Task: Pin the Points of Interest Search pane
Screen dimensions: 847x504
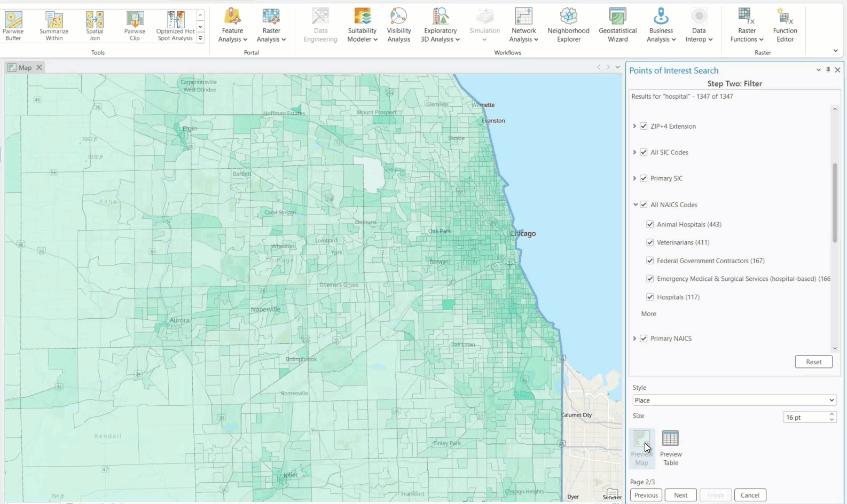Action: (828, 70)
